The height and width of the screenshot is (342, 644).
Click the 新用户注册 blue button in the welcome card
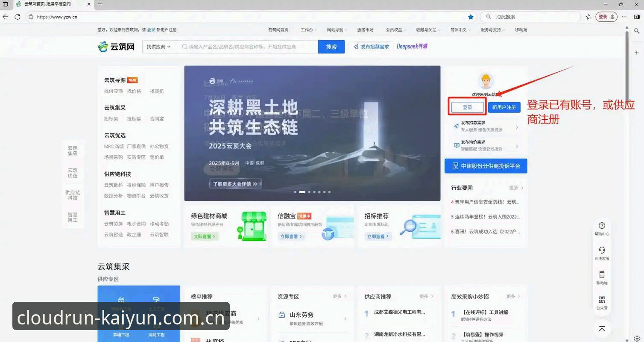[x=504, y=107]
